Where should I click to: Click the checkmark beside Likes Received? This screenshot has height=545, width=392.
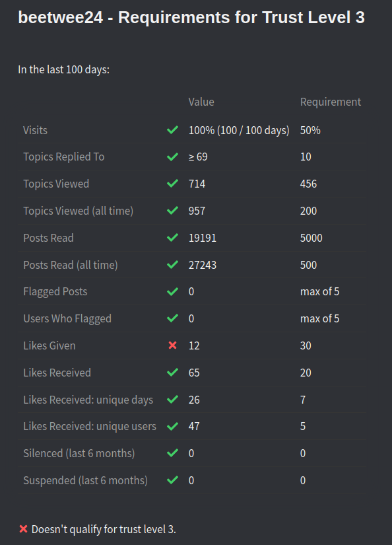172,373
